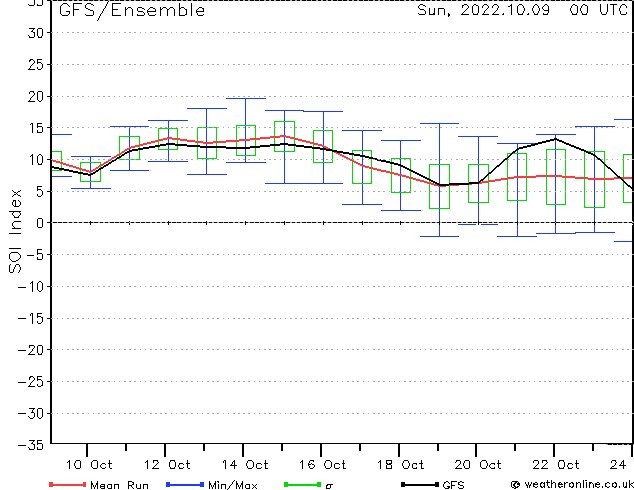Click the GFS legend label
This screenshot has height=490, width=634.
(x=453, y=484)
